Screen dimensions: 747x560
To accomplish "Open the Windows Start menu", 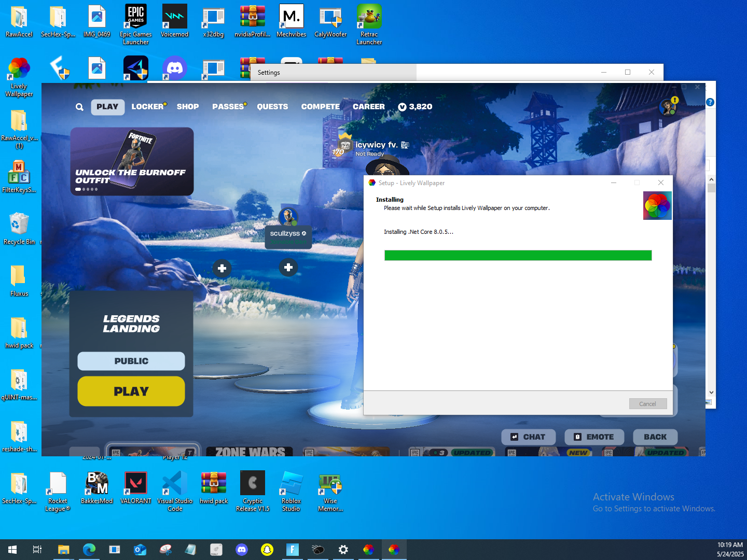I will 12,550.
